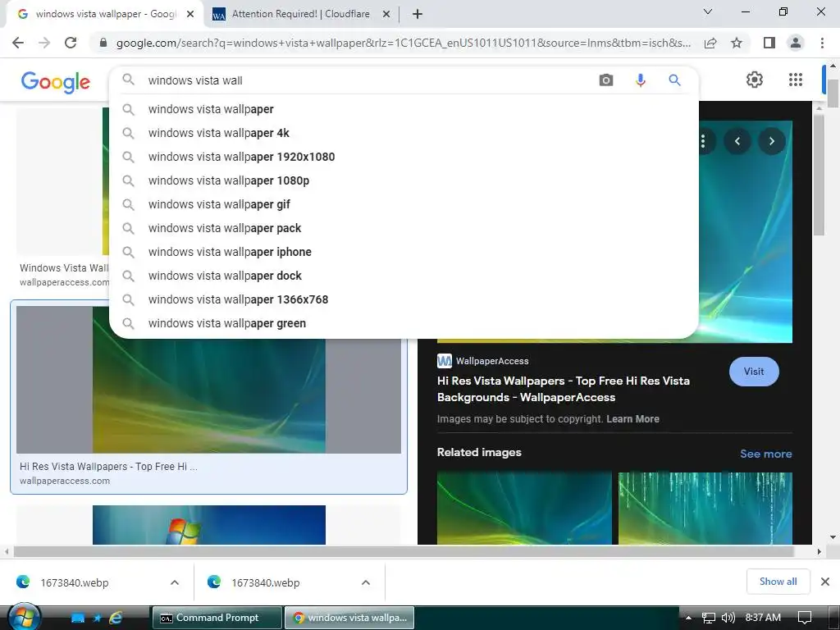Show hidden tray icons
This screenshot has width=840, height=630.
[688, 618]
